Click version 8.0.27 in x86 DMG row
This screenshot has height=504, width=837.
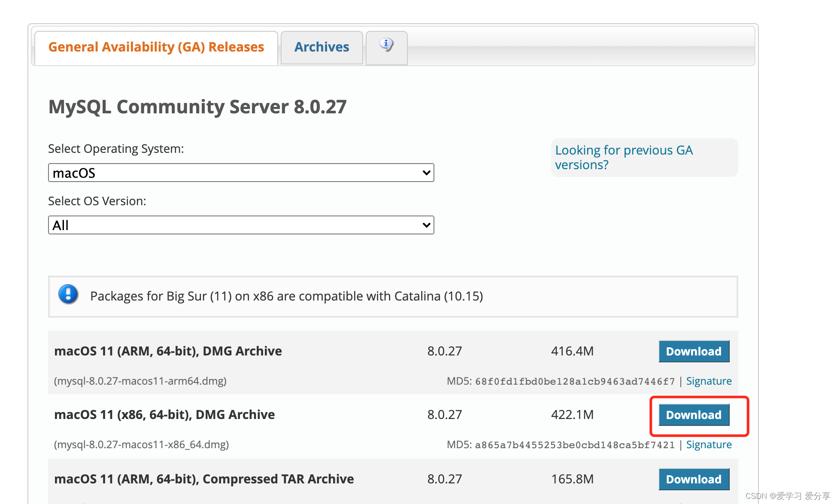pos(445,415)
